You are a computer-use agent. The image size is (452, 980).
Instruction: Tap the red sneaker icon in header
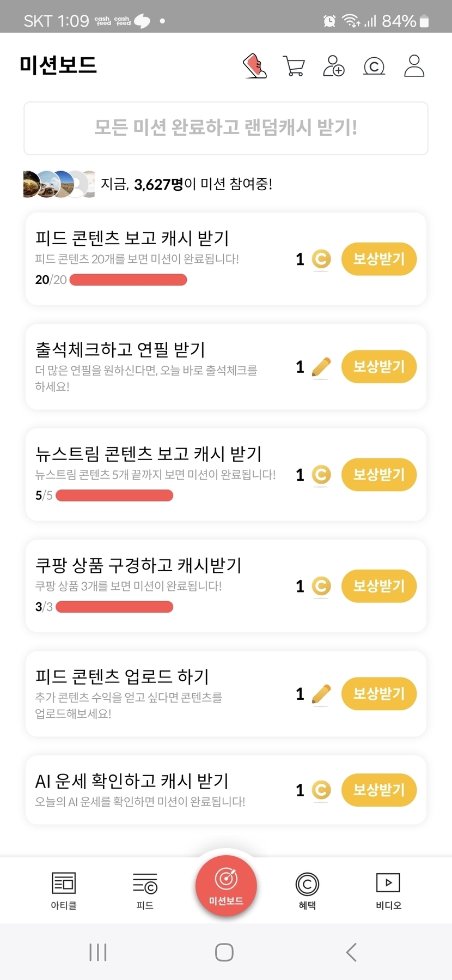tap(254, 66)
